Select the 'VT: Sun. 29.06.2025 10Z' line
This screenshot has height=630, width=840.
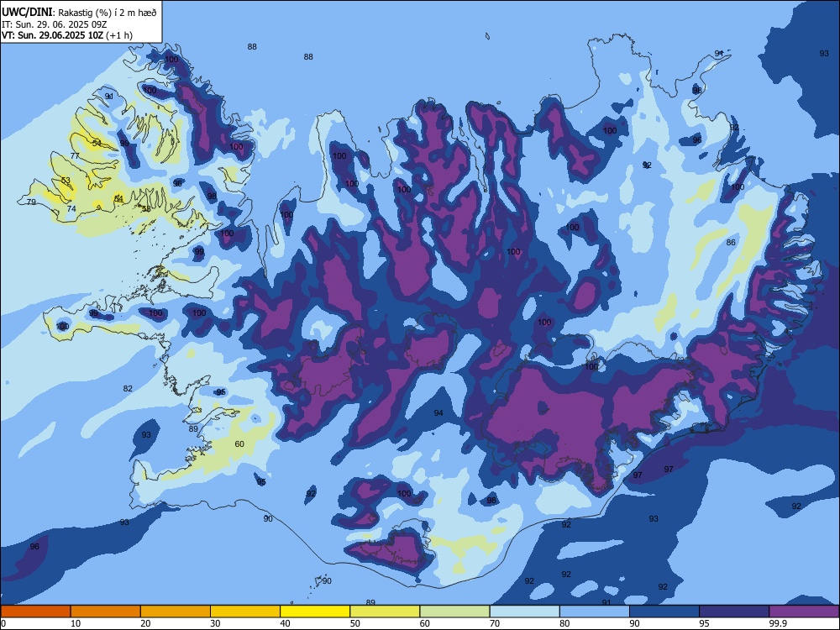click(52, 35)
